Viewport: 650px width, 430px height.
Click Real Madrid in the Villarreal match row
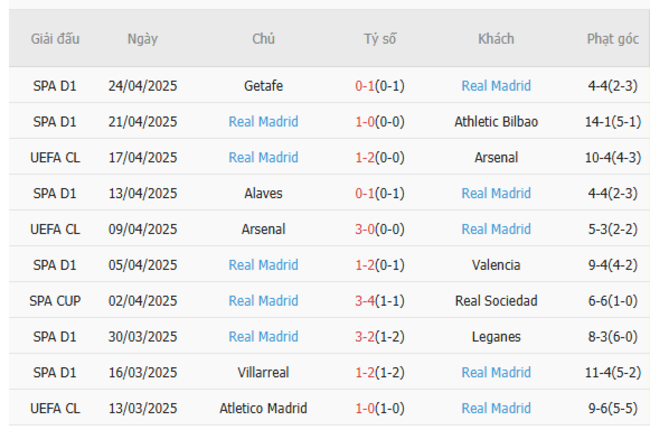click(x=496, y=372)
